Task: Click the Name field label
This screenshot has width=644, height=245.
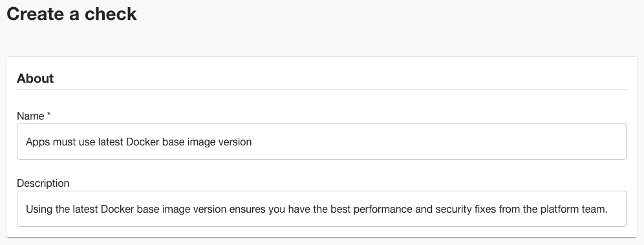Action: click(x=30, y=116)
